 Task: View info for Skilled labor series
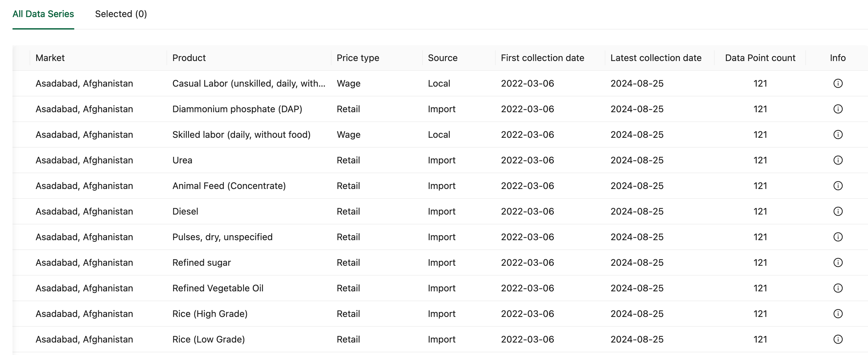click(838, 135)
